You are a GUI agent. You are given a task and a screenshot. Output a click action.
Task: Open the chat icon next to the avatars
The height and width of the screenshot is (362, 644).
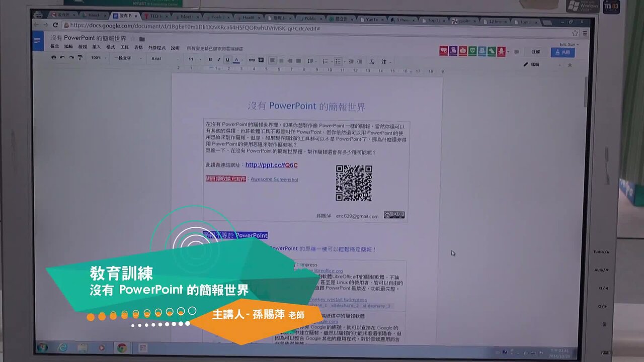[517, 52]
